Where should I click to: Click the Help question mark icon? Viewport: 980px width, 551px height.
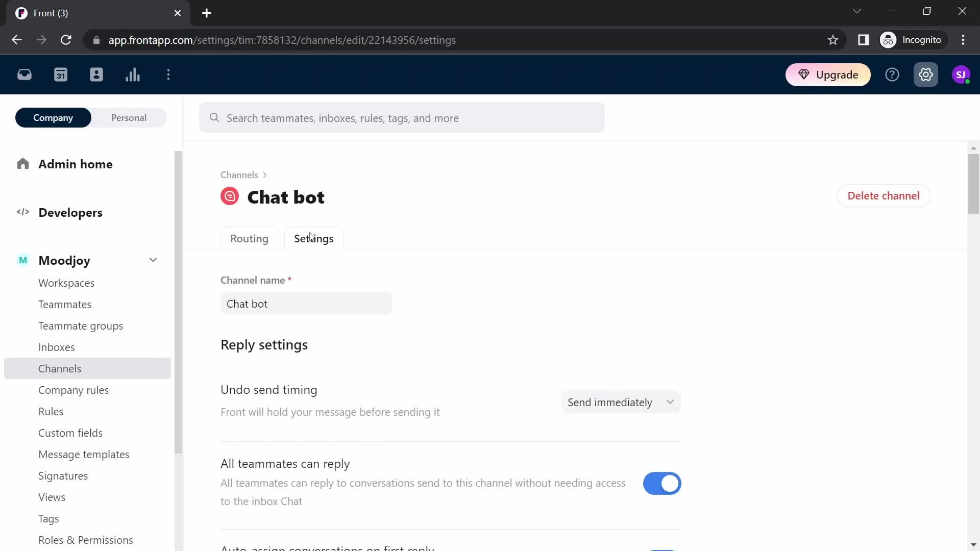coord(893,74)
